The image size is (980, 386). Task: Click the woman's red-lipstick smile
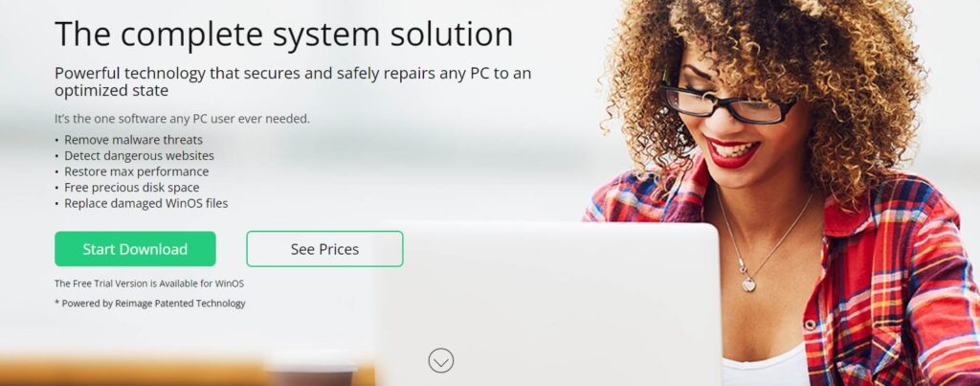(732, 152)
